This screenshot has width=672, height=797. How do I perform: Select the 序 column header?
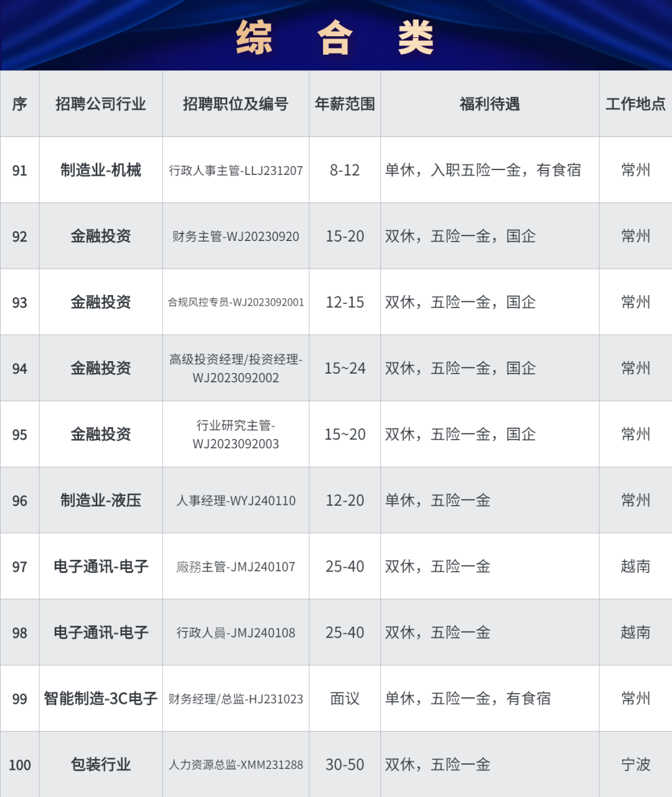tap(20, 104)
